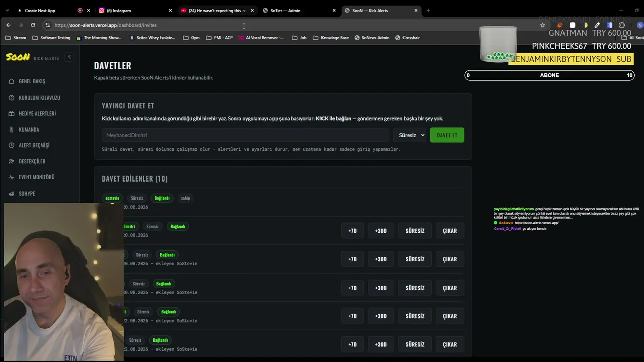The image size is (644, 362).
Task: Reload the current page
Action: point(33,25)
